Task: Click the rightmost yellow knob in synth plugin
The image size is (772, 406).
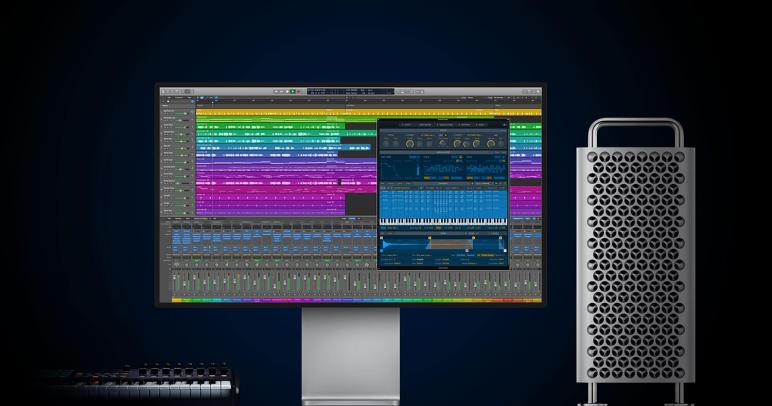Action: click(x=491, y=143)
